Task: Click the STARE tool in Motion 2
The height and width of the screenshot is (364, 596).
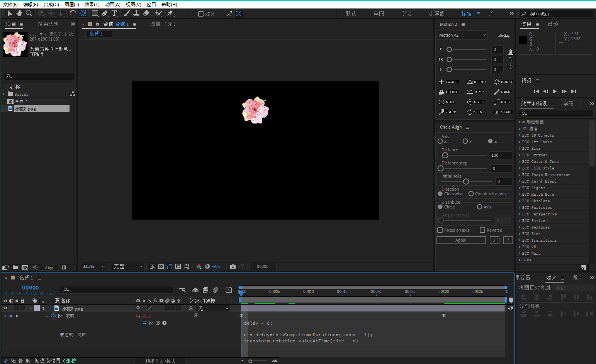Action: pos(503,112)
